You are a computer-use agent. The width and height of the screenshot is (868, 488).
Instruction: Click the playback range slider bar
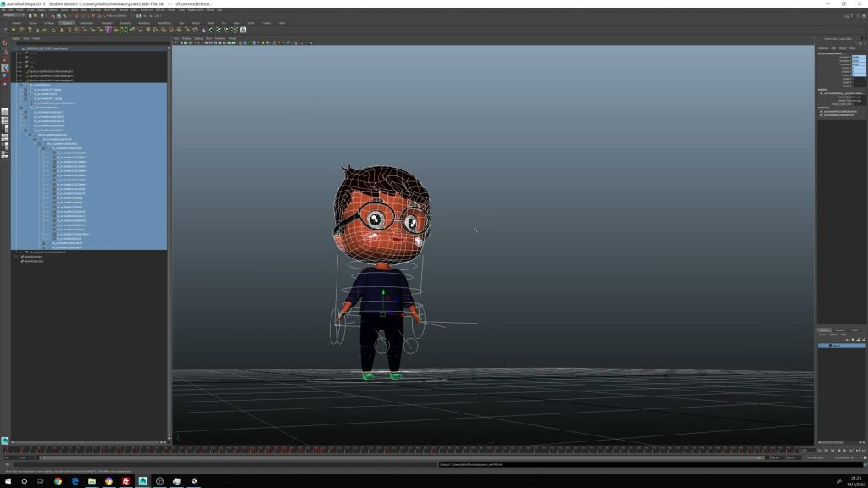tap(401, 457)
